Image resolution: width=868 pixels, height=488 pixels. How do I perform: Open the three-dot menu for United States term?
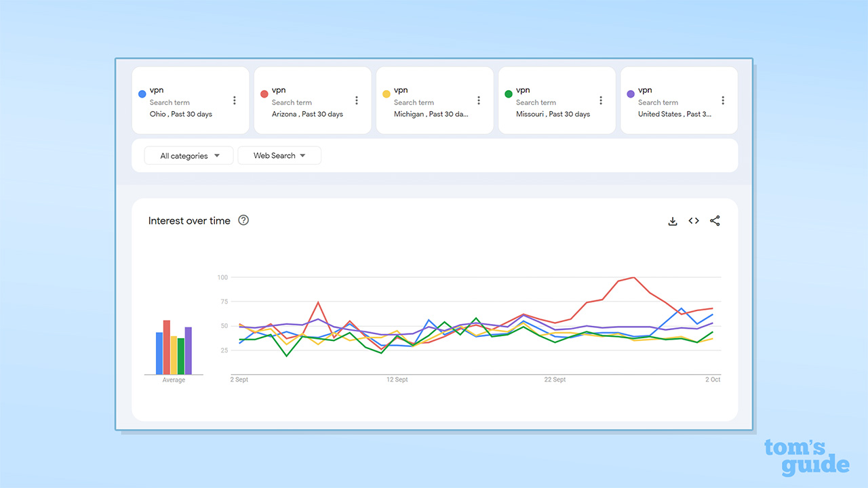pos(723,100)
